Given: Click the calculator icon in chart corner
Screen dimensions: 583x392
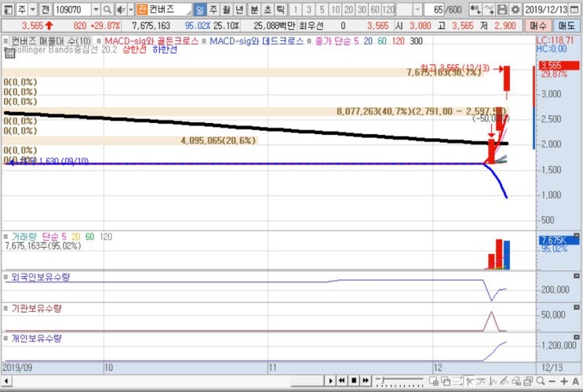Looking at the screenshot, I should click(x=9, y=53).
